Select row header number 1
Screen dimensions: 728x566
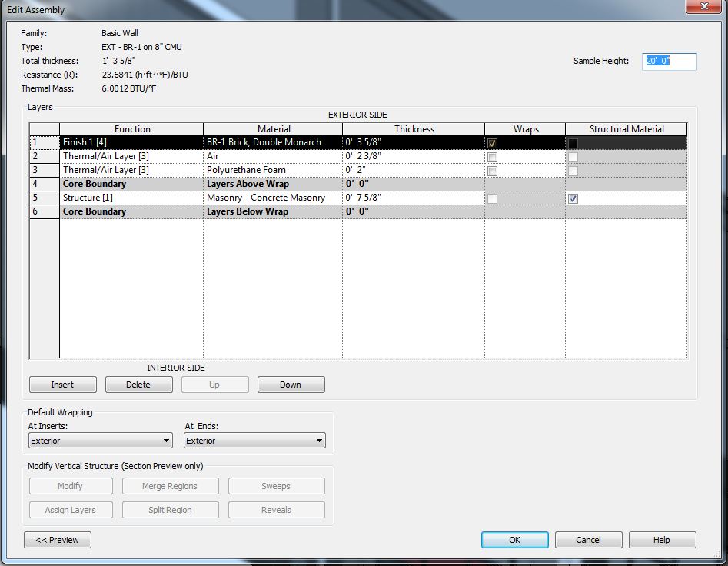(44, 142)
